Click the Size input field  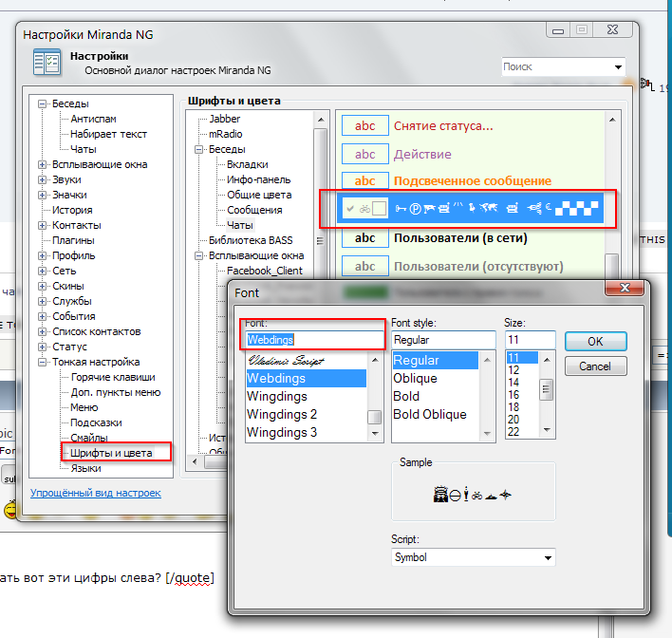click(x=531, y=340)
